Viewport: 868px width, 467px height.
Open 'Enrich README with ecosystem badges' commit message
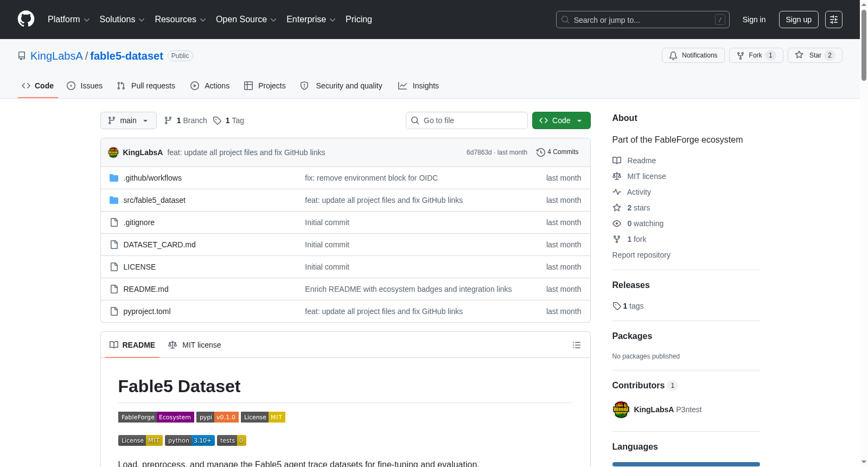click(x=408, y=289)
